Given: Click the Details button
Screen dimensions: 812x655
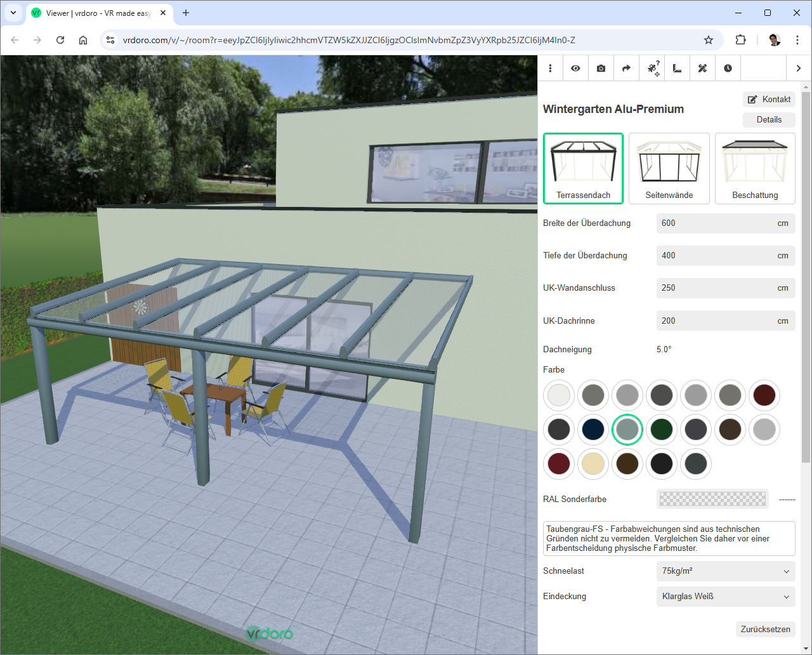Looking at the screenshot, I should point(769,119).
